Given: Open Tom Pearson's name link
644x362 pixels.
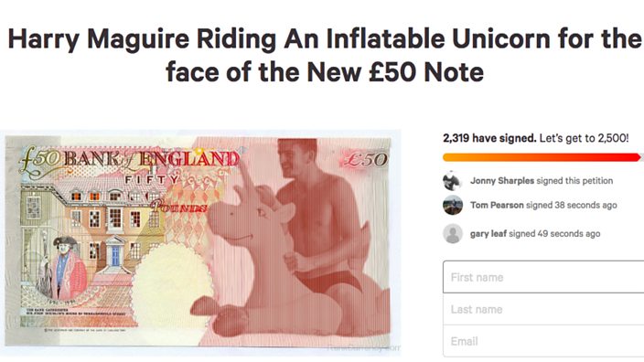Looking at the screenshot, I should [x=497, y=205].
